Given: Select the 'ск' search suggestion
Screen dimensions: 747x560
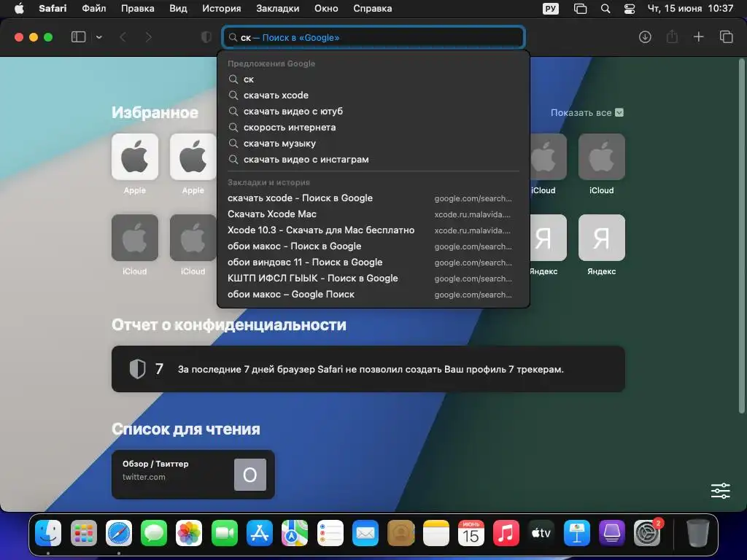Looking at the screenshot, I should point(373,79).
